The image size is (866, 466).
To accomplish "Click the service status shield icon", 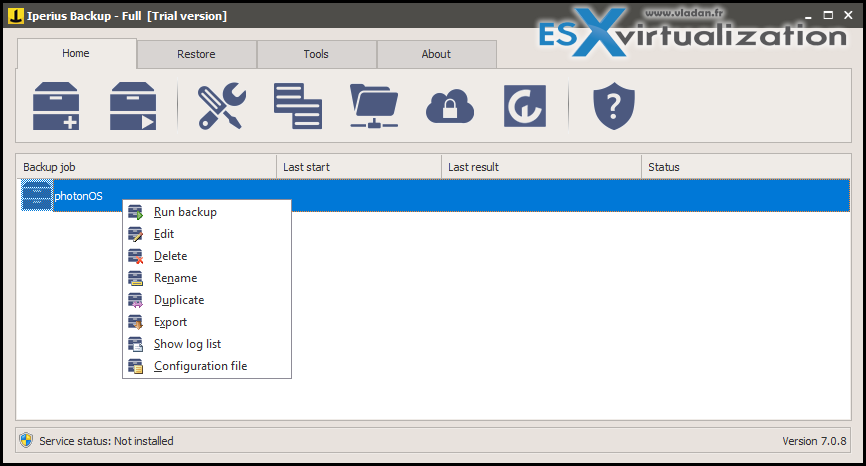I will pyautogui.click(x=26, y=440).
